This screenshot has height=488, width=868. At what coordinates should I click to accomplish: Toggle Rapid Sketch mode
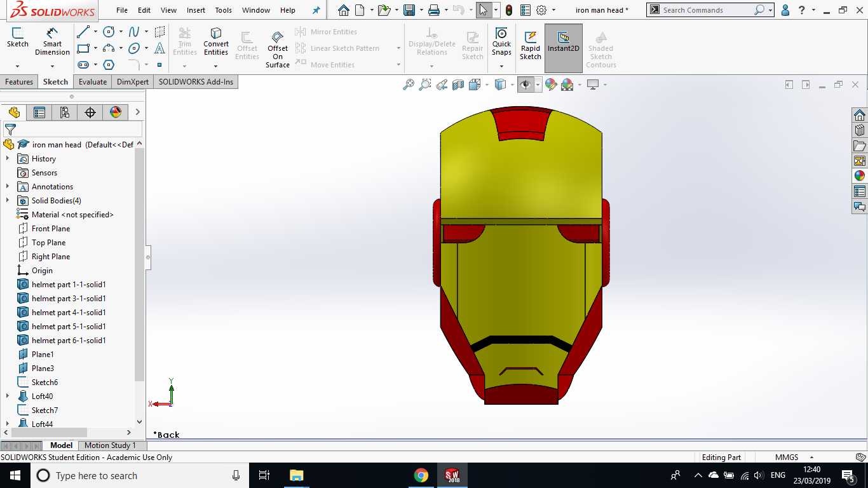pyautogui.click(x=531, y=44)
